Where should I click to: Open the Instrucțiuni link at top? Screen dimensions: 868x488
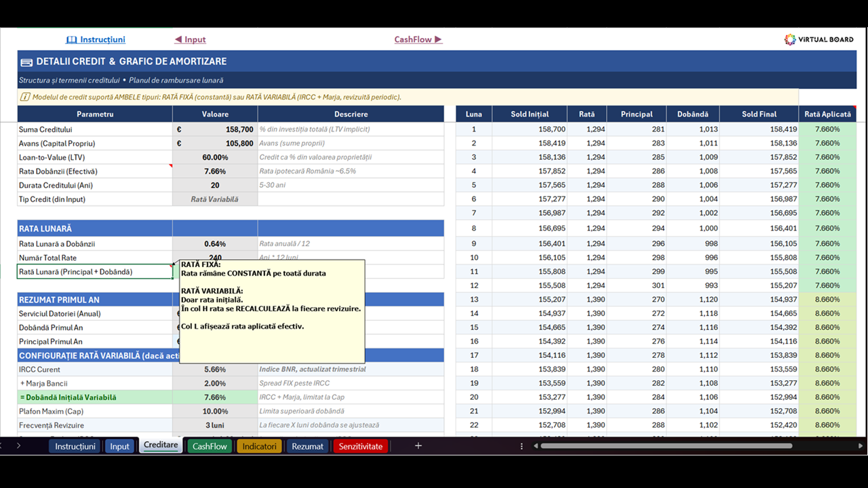[x=96, y=39]
